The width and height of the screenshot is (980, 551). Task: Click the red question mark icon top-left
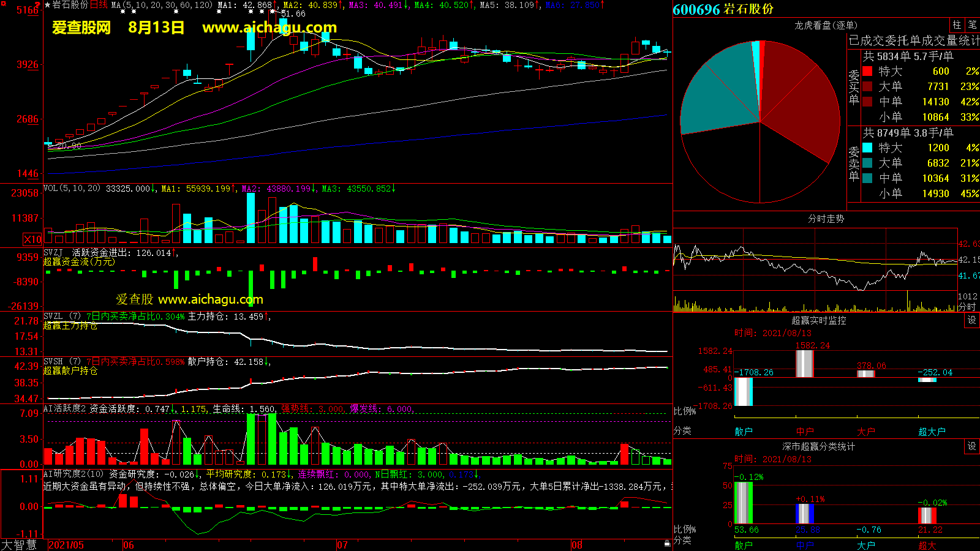(38, 5)
